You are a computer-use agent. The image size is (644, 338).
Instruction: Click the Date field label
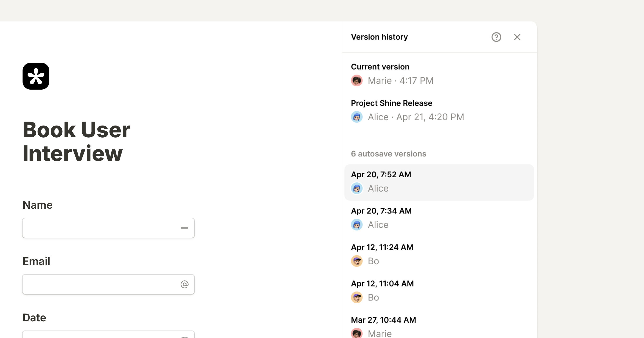[x=34, y=318]
